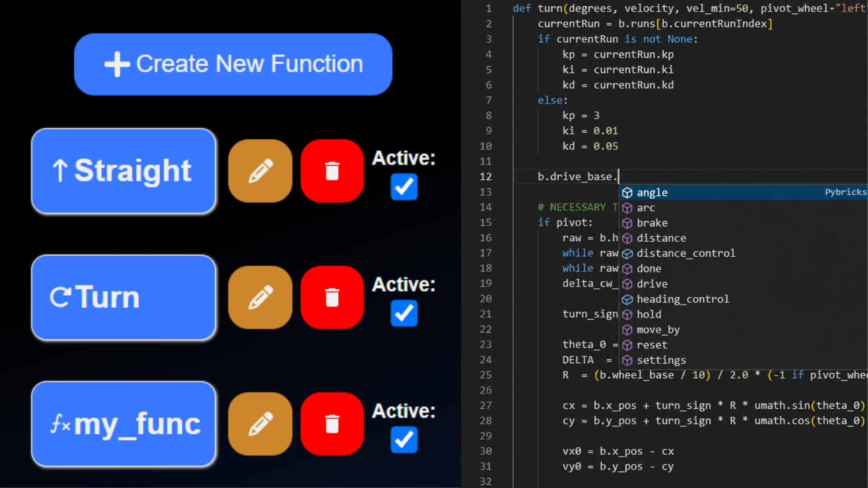Screen dimensions: 868x488
Task: Click 'currentRun = b.runs' on line 2
Action: [x=655, y=24]
